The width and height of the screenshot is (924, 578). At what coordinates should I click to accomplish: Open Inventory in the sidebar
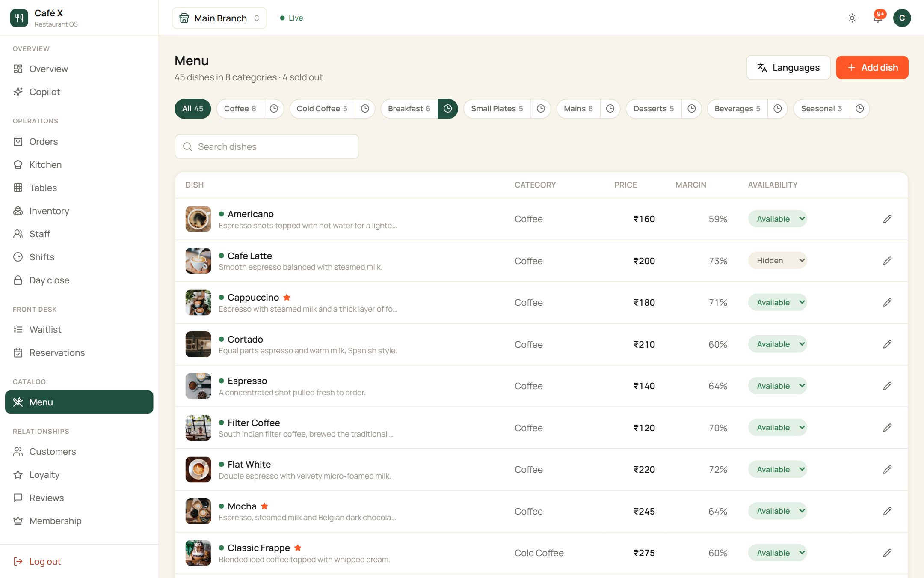(x=79, y=211)
